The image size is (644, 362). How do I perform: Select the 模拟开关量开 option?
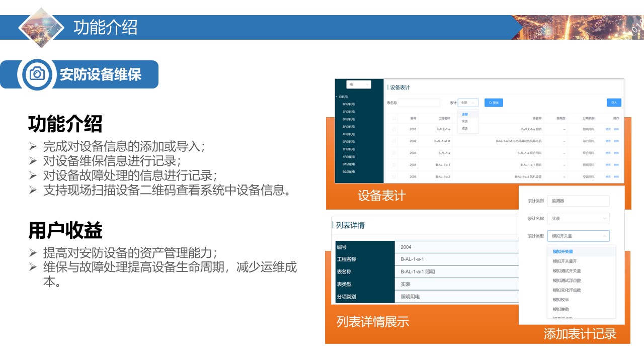click(581, 261)
